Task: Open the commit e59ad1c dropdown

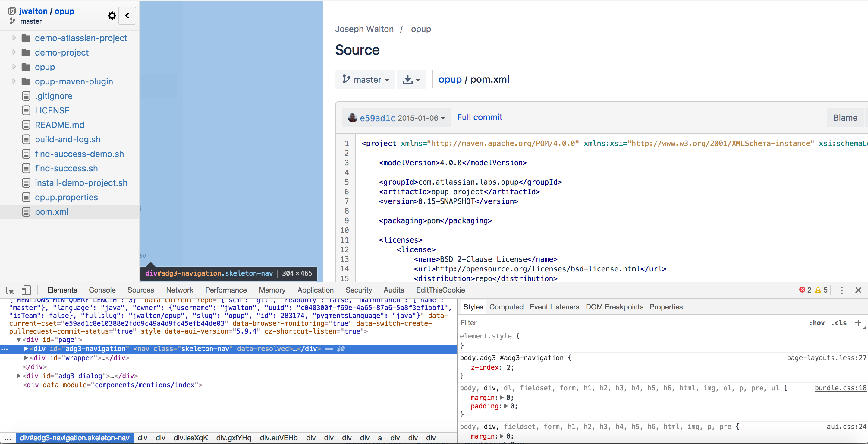Action: pyautogui.click(x=396, y=118)
